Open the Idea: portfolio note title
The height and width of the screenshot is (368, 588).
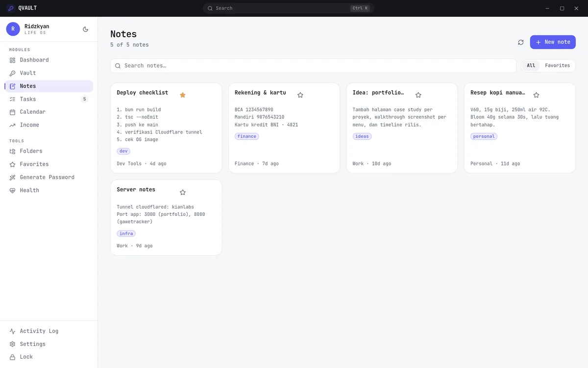[x=378, y=93]
